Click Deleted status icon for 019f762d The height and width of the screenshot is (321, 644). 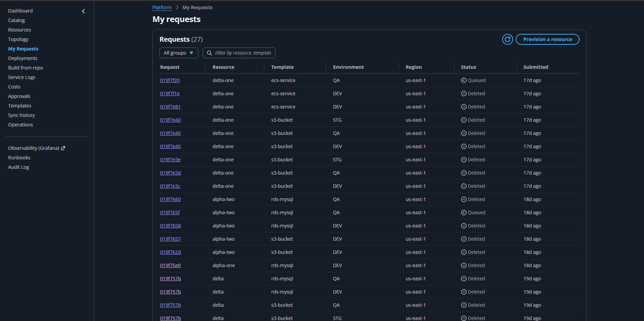(x=463, y=252)
